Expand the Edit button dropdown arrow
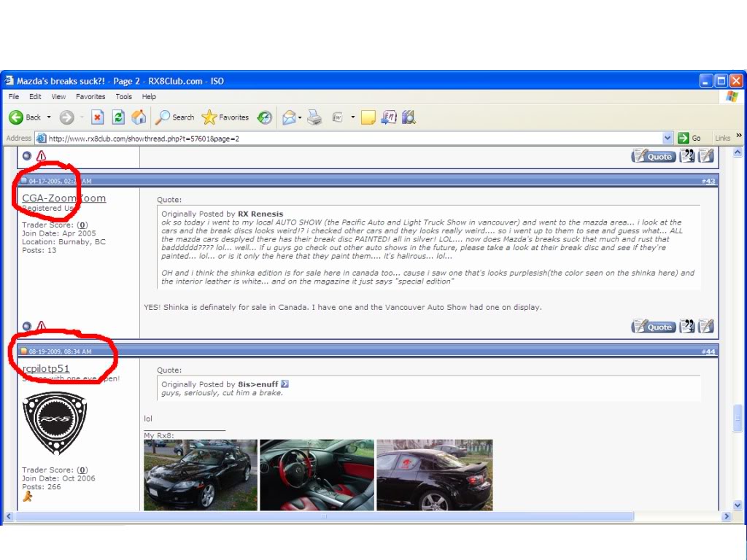The height and width of the screenshot is (560, 747). click(x=353, y=117)
